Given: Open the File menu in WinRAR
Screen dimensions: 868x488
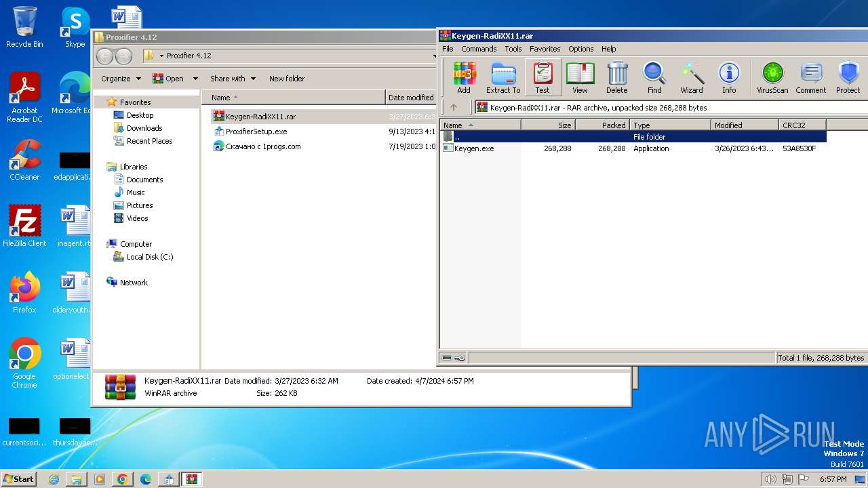Looking at the screenshot, I should [x=448, y=49].
